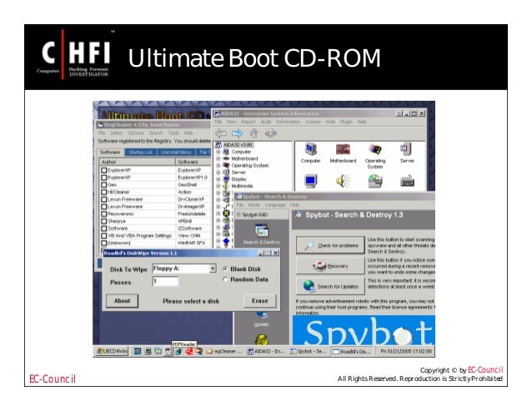Screen dimensions: 532x411
Task: Open the Computer icon in AIDA32 pane
Action: coord(310,149)
